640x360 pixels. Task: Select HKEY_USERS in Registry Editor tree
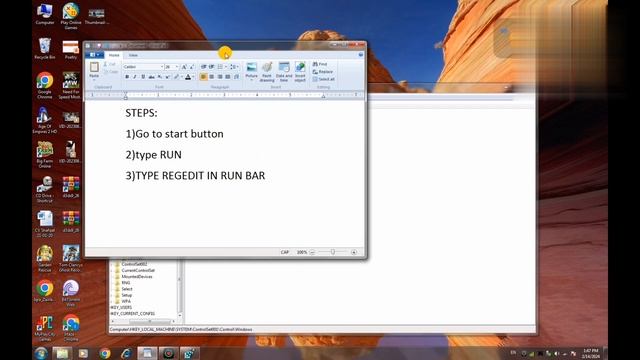[x=121, y=307]
